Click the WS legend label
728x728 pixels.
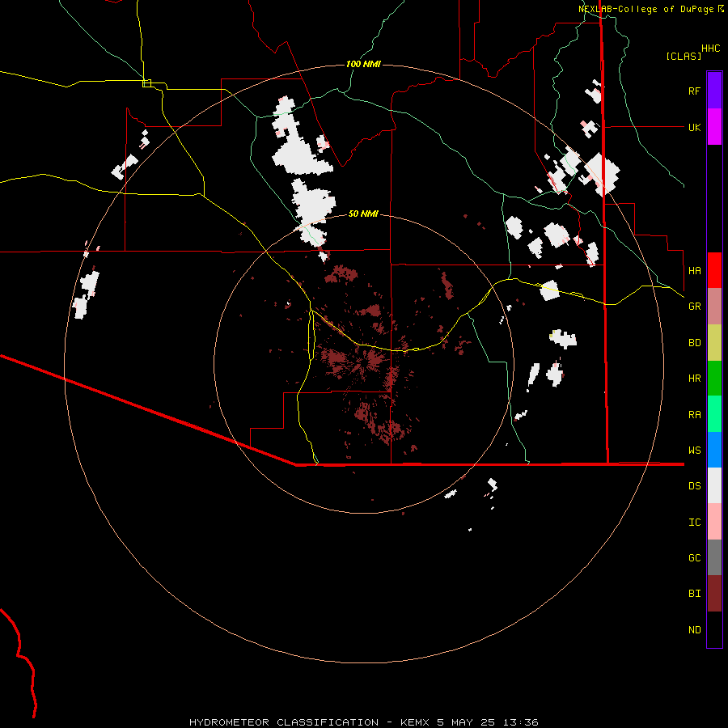click(694, 450)
